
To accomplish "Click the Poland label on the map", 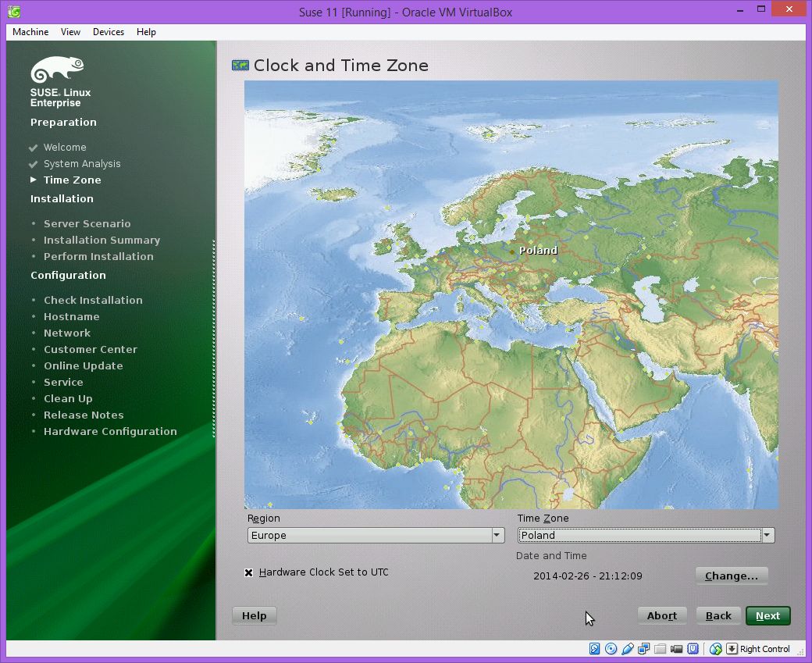I will [x=538, y=250].
